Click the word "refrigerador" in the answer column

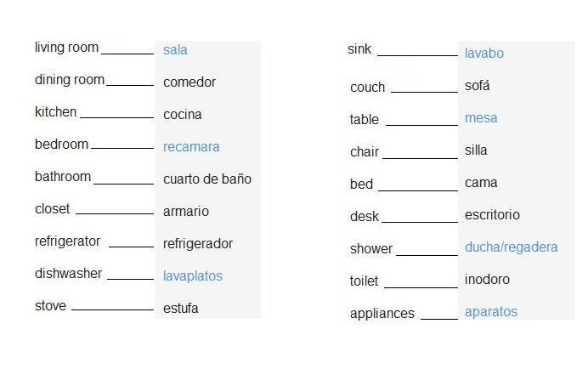(198, 244)
